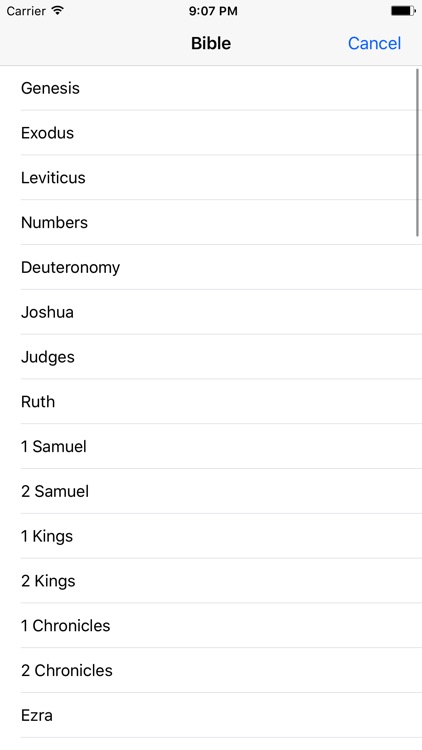Pick the 2 Chronicles row
Image resolution: width=422 pixels, height=750 pixels.
(211, 670)
